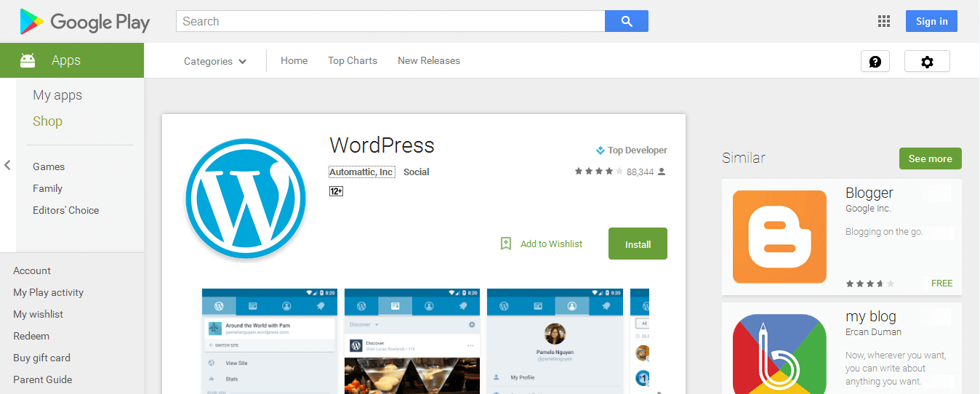Open the Automattic, Inc developer link
The height and width of the screenshot is (394, 980).
[x=361, y=172]
